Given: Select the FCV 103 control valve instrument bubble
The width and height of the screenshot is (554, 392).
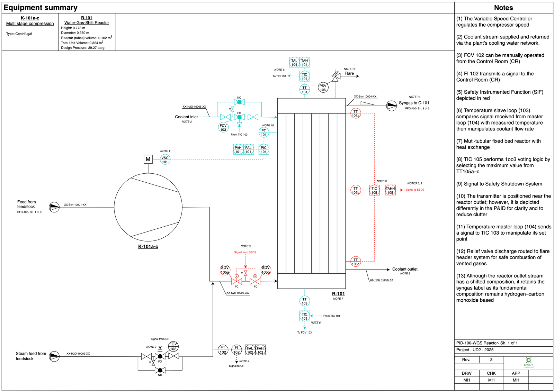Looking at the screenshot, I should coord(223,128).
